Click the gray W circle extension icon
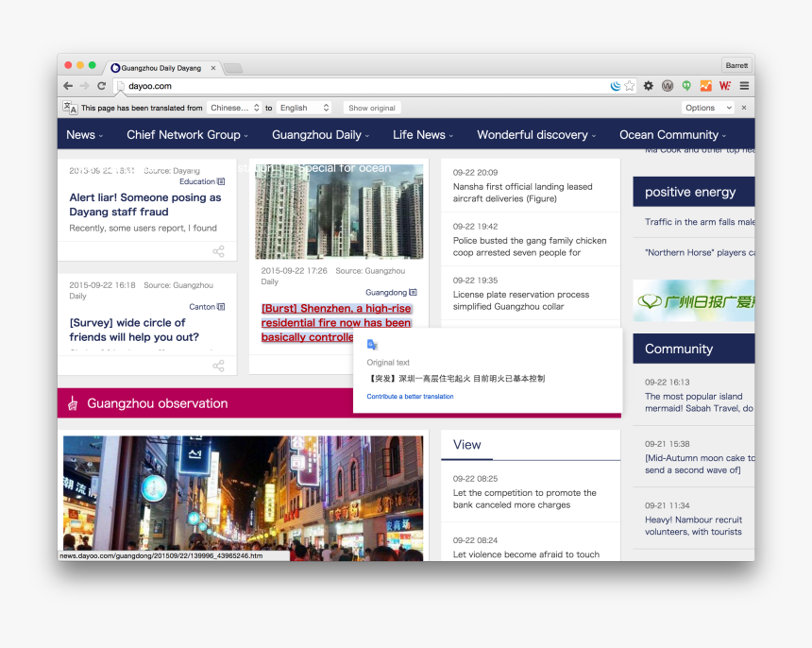This screenshot has height=648, width=812. pyautogui.click(x=668, y=86)
